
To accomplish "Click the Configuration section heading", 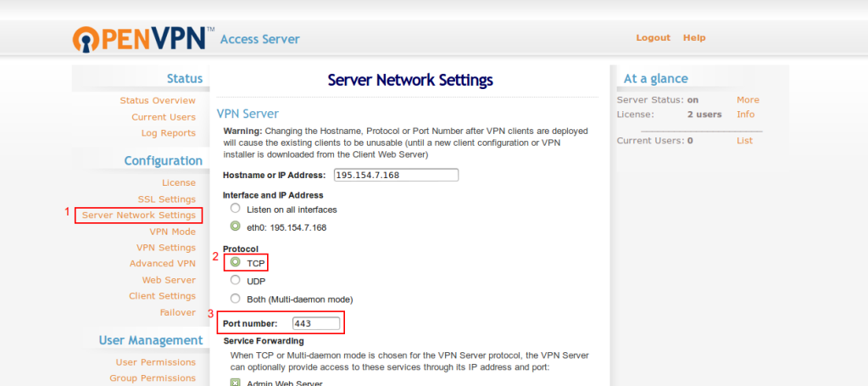I will click(164, 161).
